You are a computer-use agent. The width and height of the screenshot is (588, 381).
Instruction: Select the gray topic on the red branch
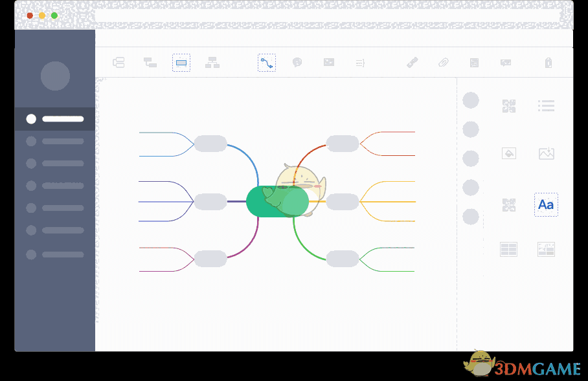point(343,144)
